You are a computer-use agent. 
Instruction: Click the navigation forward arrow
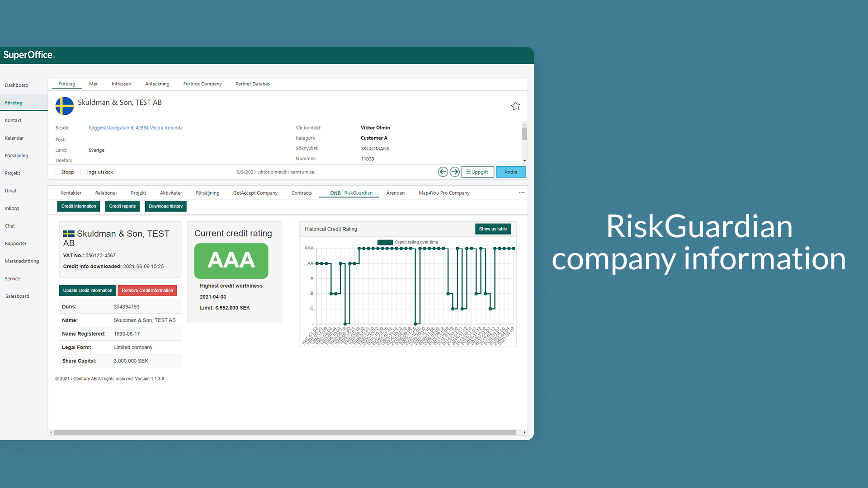454,172
